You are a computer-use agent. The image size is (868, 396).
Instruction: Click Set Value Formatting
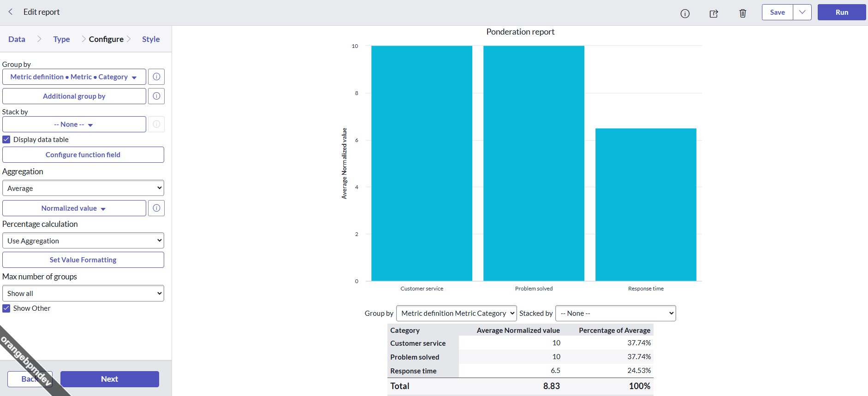point(83,260)
